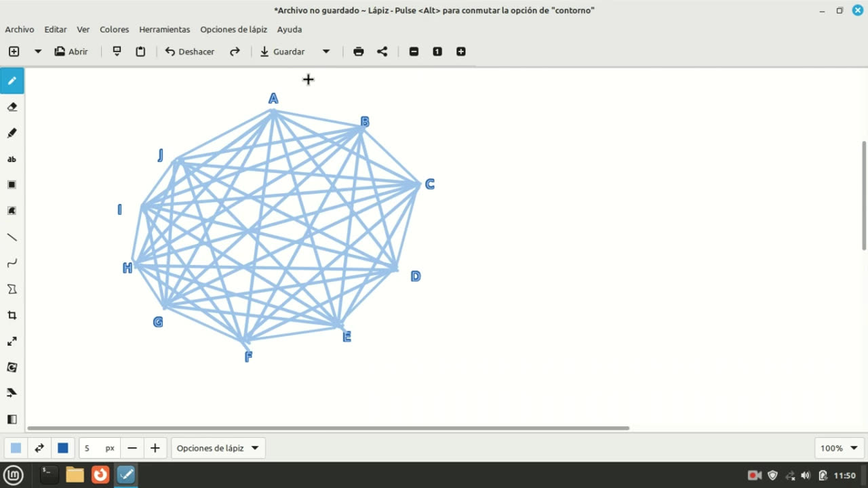Click the horizontal canvas scrollbar
The height and width of the screenshot is (488, 868).
[329, 428]
